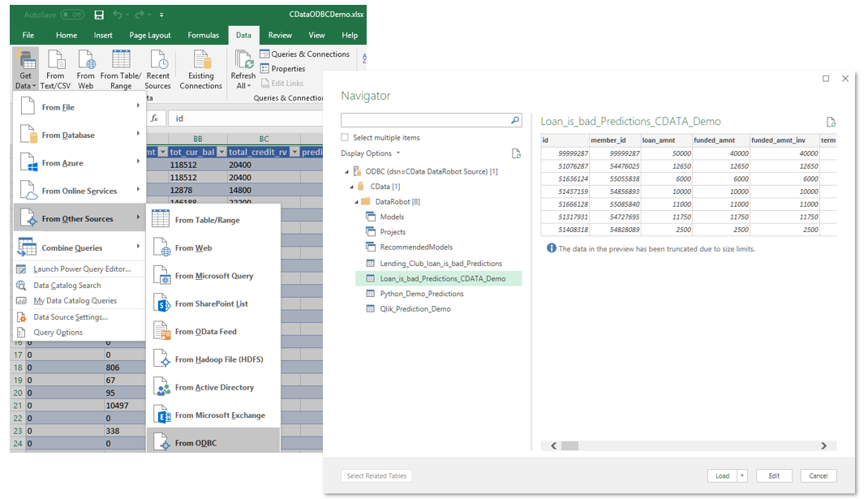
Task: Select Python_Demo_Predictions table
Action: 422,294
